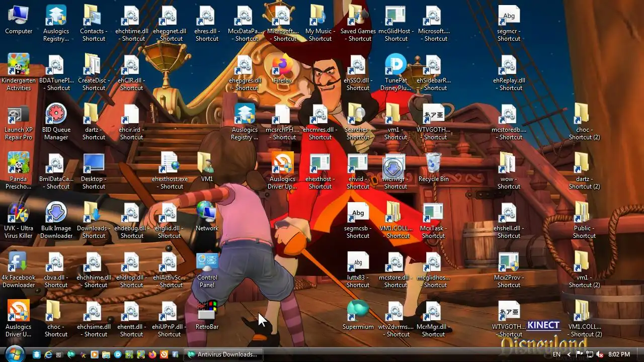Open Internet Explorer from the taskbar

click(x=48, y=354)
